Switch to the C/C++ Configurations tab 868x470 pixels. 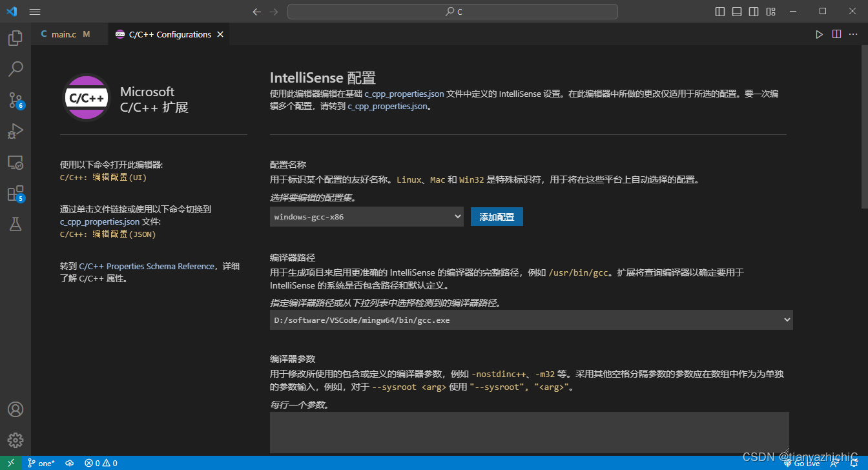point(168,34)
